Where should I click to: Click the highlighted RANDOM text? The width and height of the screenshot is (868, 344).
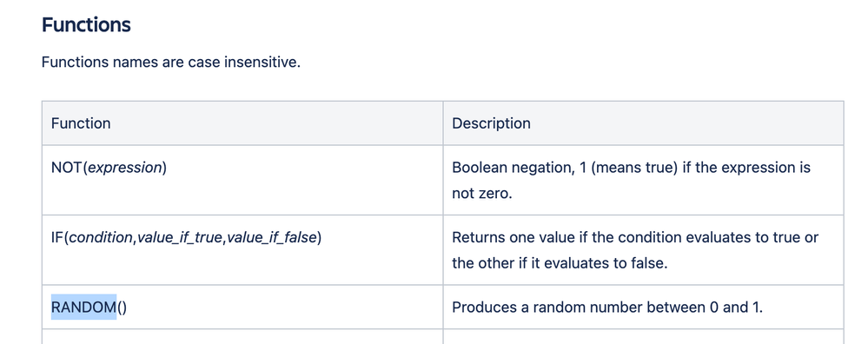pyautogui.click(x=83, y=307)
